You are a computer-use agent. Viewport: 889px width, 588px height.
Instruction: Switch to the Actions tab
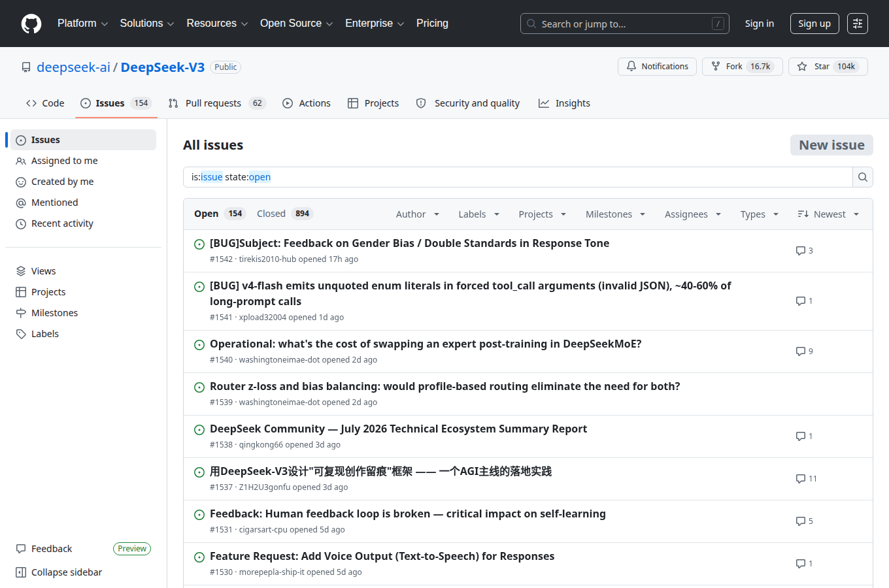pyautogui.click(x=307, y=103)
